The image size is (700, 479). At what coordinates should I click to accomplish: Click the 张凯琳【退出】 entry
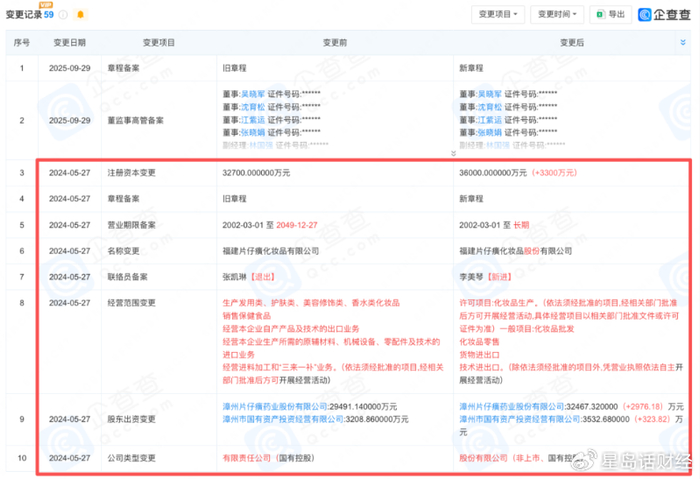point(249,277)
